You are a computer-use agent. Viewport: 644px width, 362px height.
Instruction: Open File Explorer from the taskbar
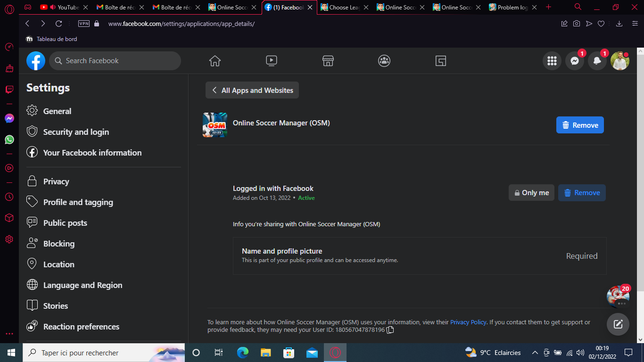tap(266, 353)
